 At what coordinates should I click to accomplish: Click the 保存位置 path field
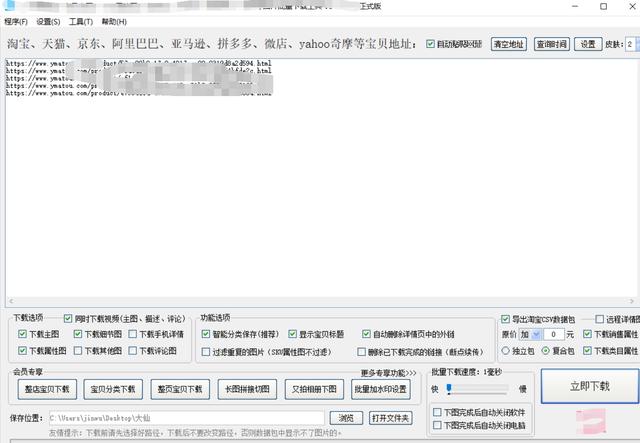(x=187, y=418)
